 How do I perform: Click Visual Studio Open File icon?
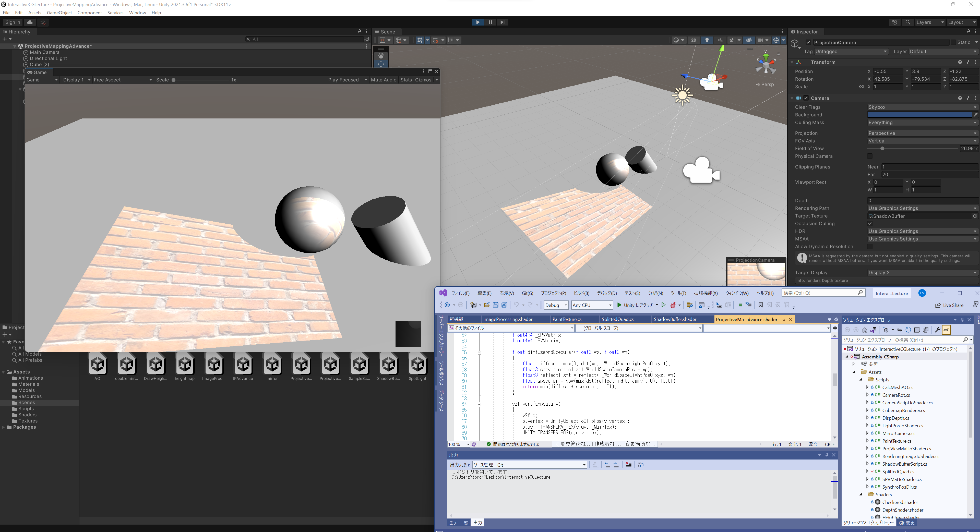[x=487, y=305]
